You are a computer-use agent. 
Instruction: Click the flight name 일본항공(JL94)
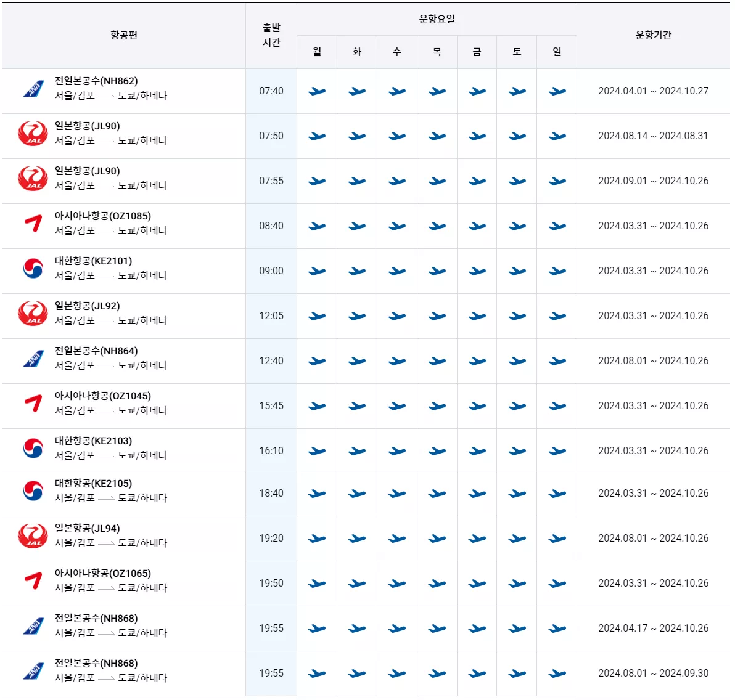tap(87, 528)
